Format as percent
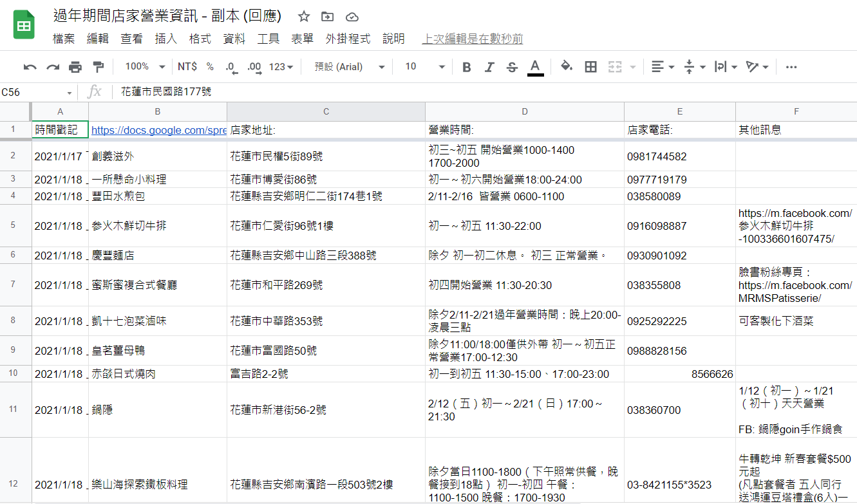857x504 pixels. click(x=210, y=67)
